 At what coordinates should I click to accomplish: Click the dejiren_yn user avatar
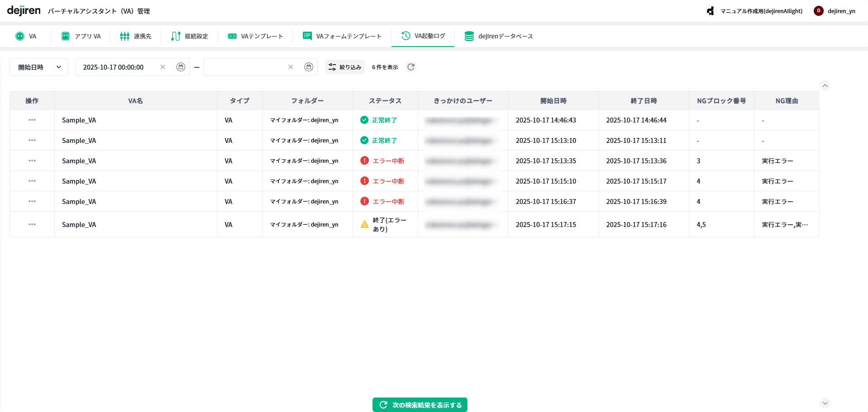click(818, 11)
